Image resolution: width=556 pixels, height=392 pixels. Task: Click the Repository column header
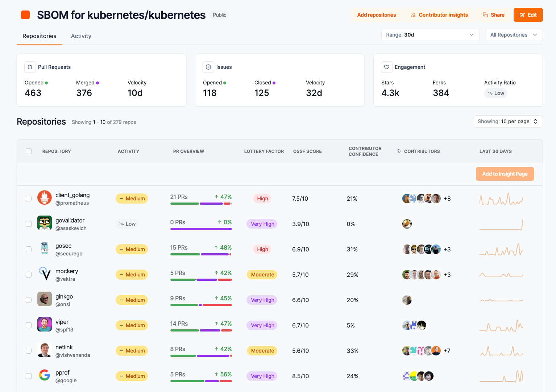tap(57, 151)
